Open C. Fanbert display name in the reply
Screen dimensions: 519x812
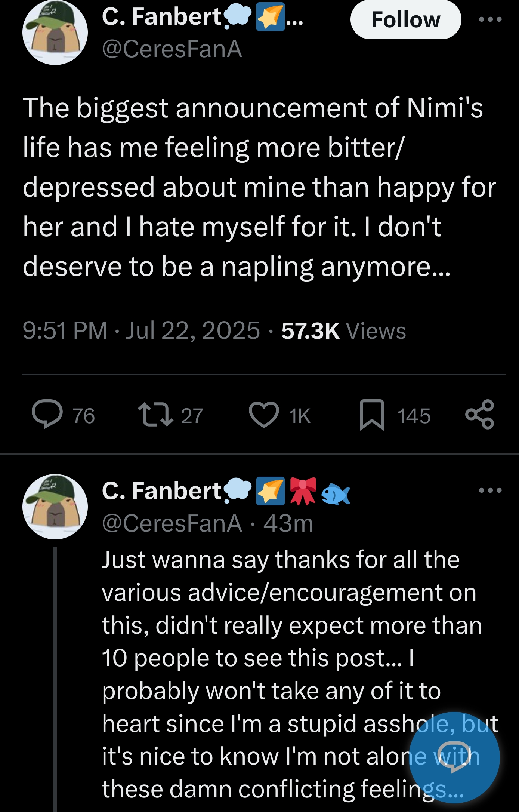tap(162, 490)
